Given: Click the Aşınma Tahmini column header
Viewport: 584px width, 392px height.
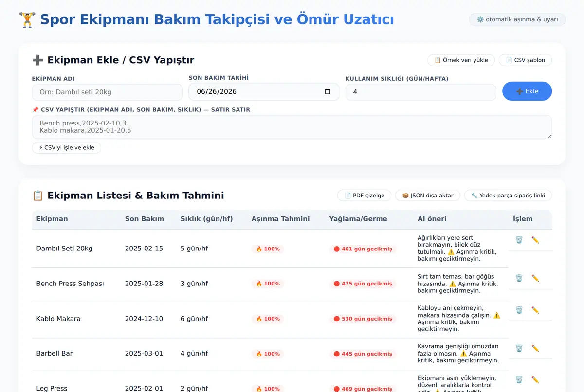Looking at the screenshot, I should click(x=280, y=219).
